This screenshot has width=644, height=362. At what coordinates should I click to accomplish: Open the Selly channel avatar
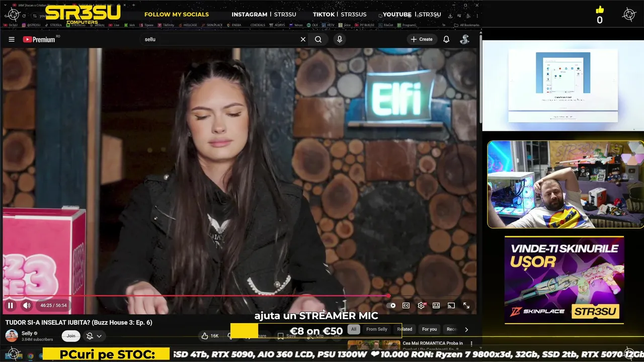pos(12,336)
